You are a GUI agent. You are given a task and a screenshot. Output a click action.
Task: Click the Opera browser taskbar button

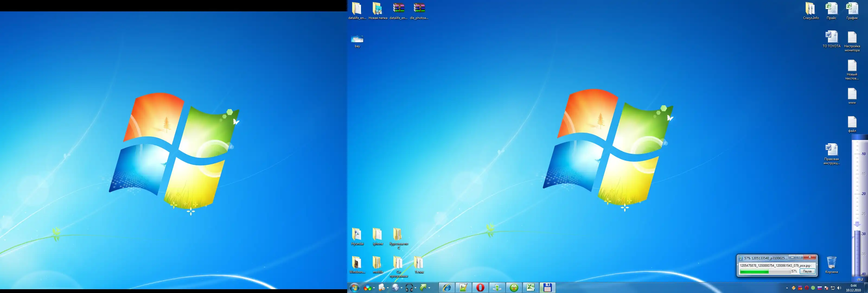tap(480, 288)
